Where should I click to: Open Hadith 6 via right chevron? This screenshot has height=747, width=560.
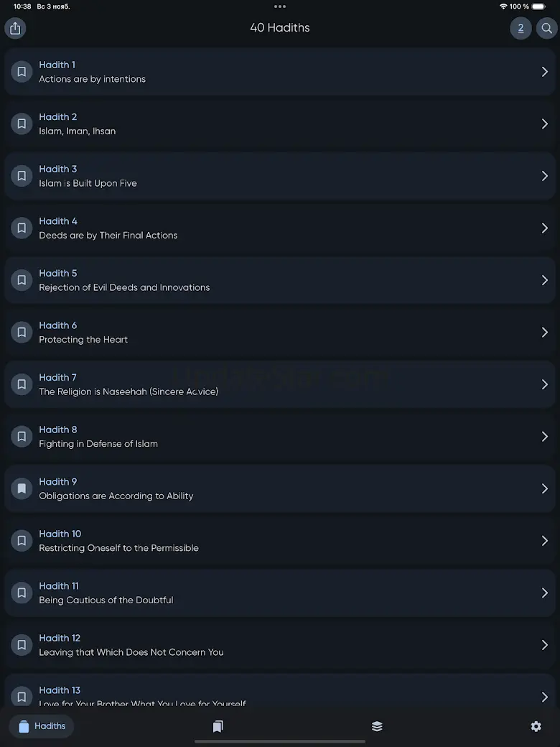pyautogui.click(x=544, y=332)
